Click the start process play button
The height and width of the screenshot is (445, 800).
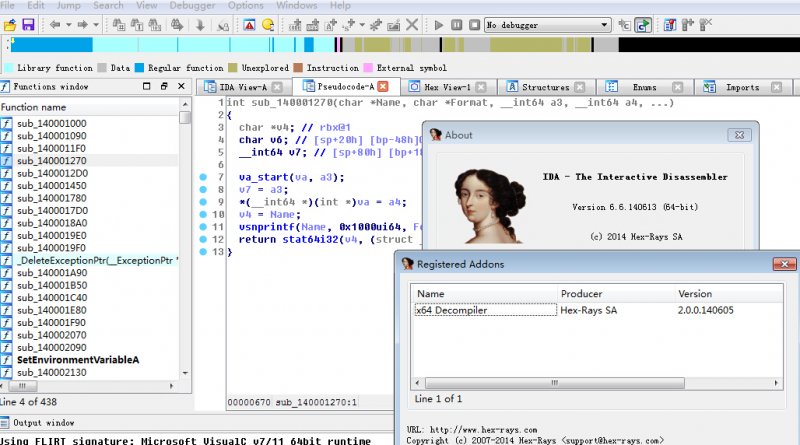pyautogui.click(x=438, y=24)
